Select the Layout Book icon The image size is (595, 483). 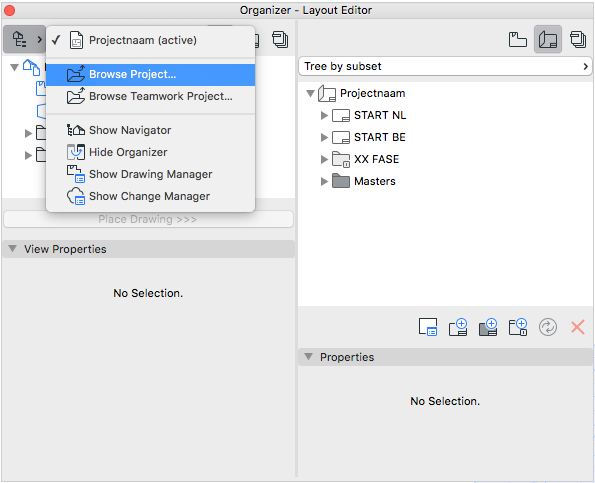point(548,39)
